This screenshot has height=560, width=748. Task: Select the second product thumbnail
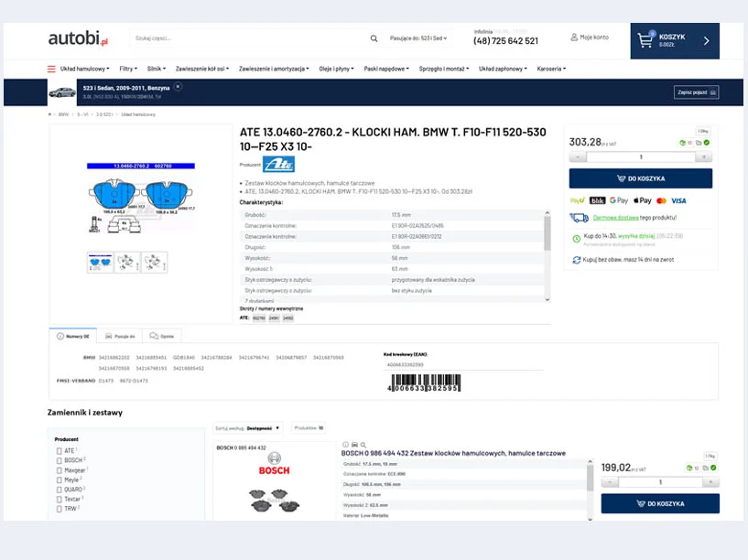pyautogui.click(x=127, y=263)
